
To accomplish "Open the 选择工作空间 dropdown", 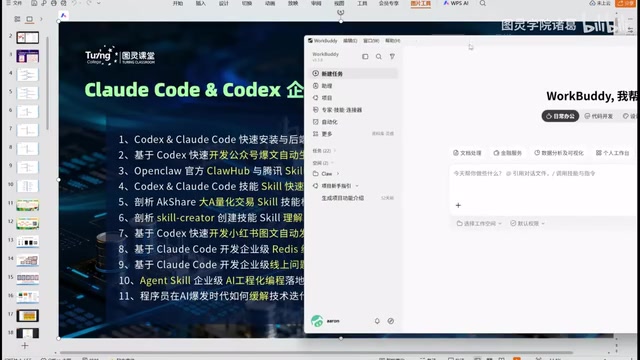I will coord(479,224).
